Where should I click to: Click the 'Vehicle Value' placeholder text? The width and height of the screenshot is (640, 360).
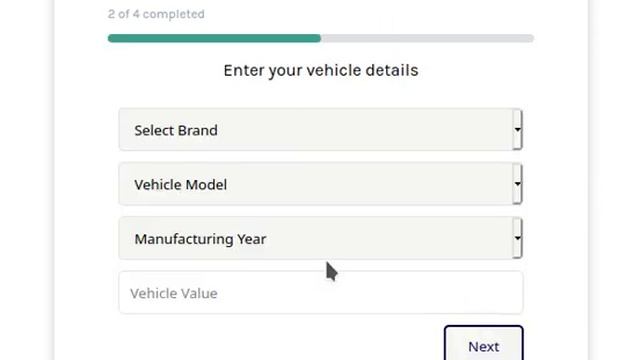tap(174, 293)
